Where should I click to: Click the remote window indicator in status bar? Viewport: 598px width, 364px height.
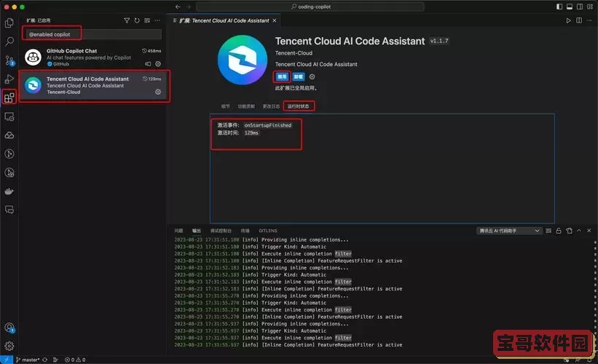(7, 360)
